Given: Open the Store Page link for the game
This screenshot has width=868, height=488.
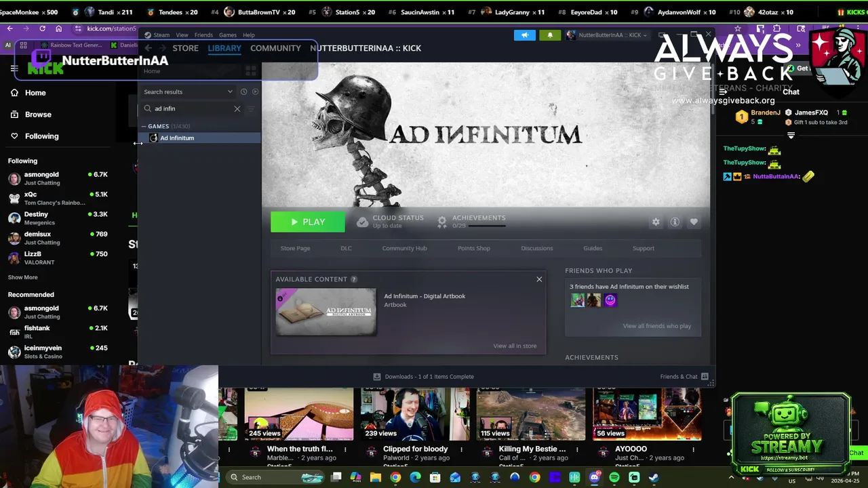Looking at the screenshot, I should (295, 248).
